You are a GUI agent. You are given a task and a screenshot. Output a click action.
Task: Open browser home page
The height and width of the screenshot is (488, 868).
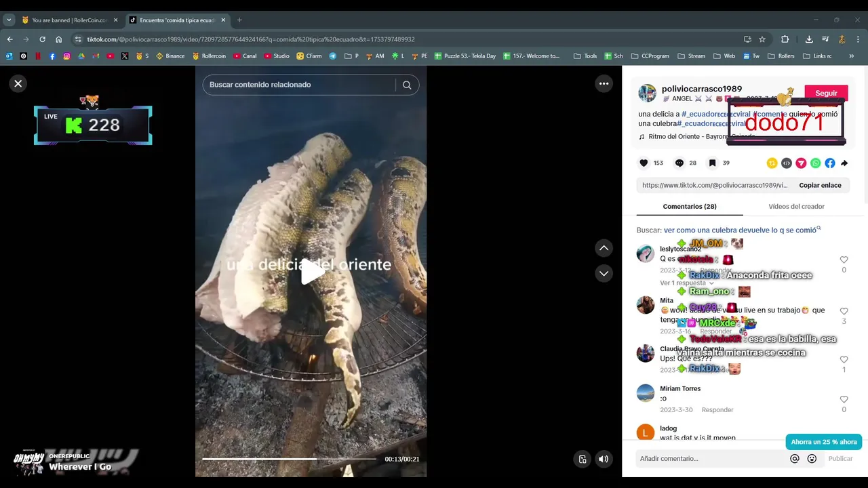(58, 39)
